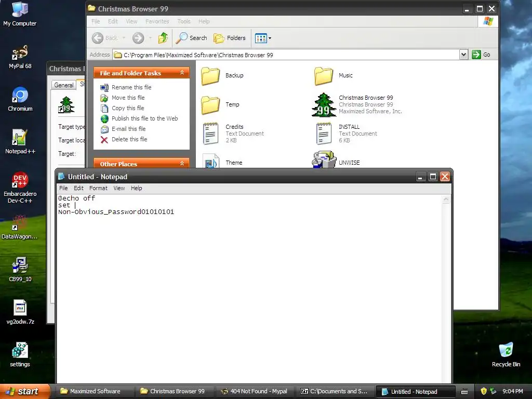Click Notepad scrollbar up arrow
The image size is (532, 399).
pyautogui.click(x=446, y=199)
